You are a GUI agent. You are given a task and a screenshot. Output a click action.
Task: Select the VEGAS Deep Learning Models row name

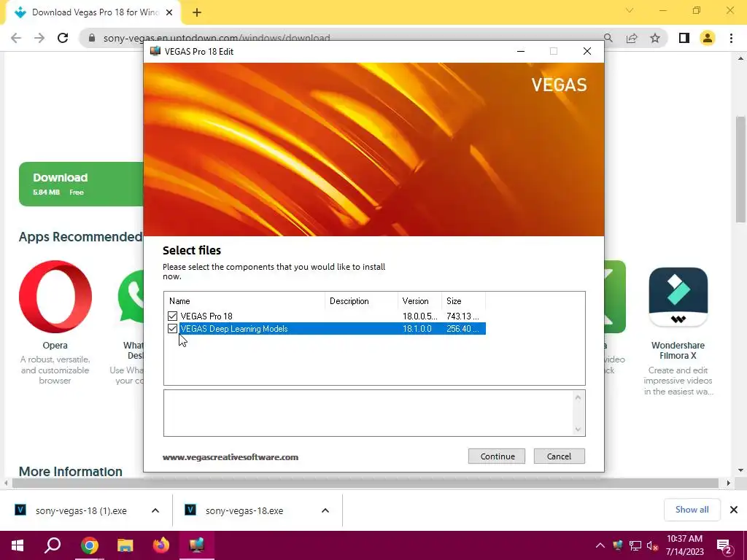coord(234,329)
